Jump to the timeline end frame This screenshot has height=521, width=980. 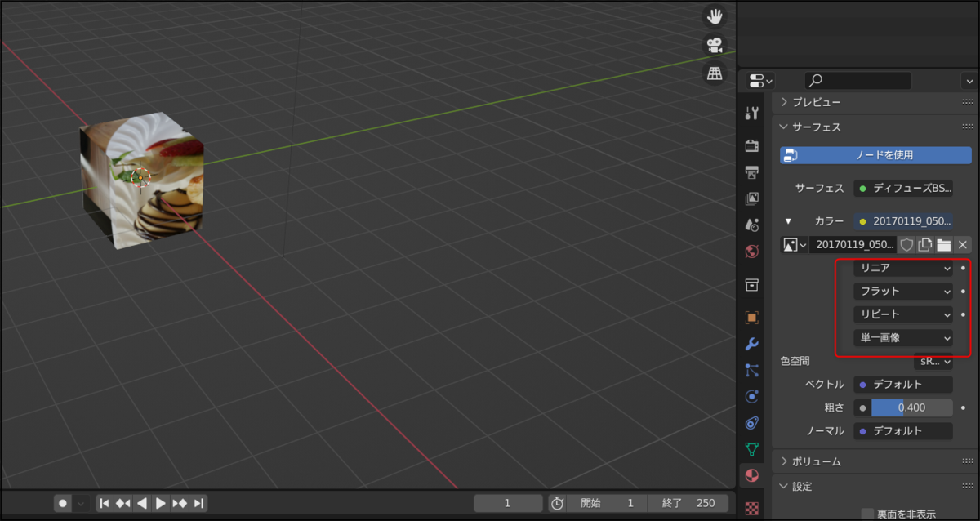tap(198, 503)
